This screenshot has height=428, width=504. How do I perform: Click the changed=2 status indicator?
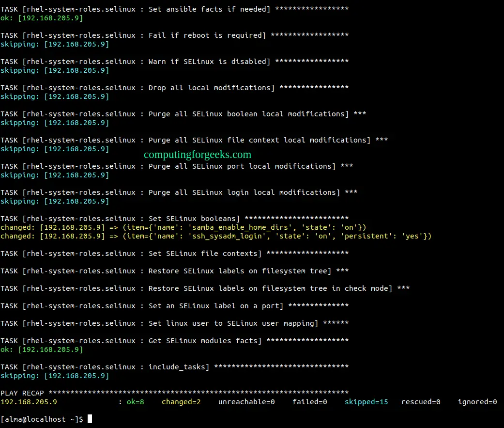tap(181, 401)
